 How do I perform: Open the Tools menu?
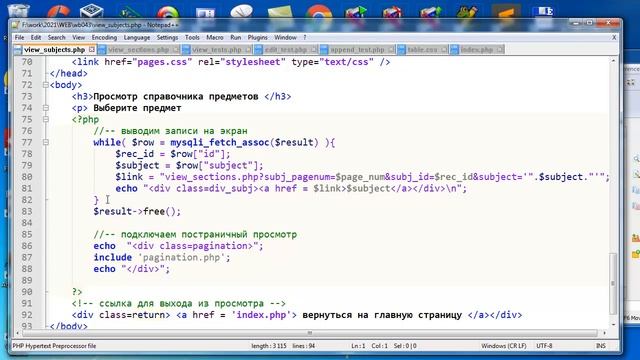[192, 37]
